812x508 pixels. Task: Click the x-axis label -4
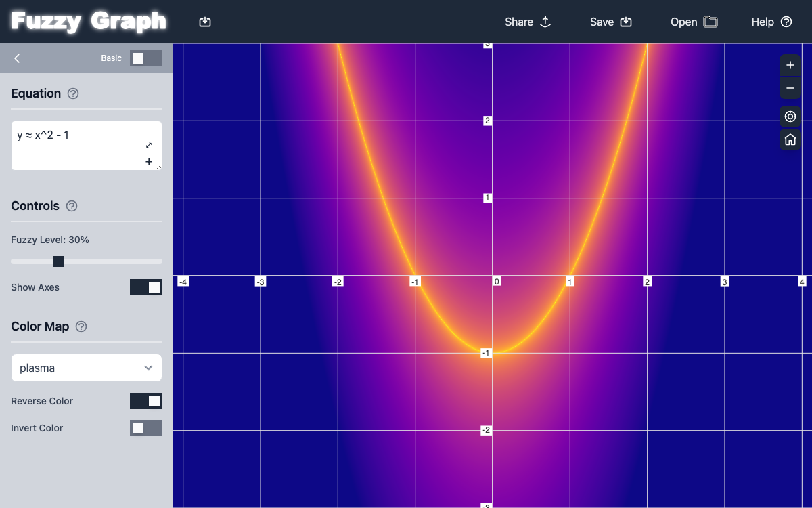coord(183,281)
